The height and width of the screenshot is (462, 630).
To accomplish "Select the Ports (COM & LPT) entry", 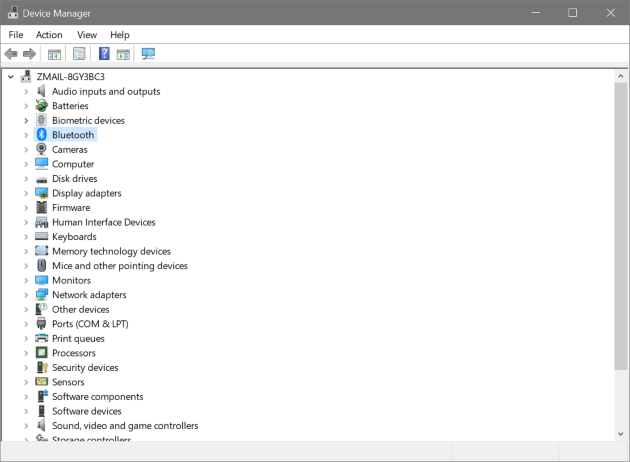I will coord(90,324).
